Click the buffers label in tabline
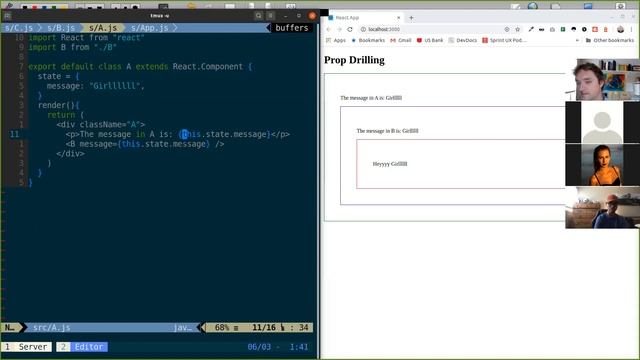 (x=291, y=28)
